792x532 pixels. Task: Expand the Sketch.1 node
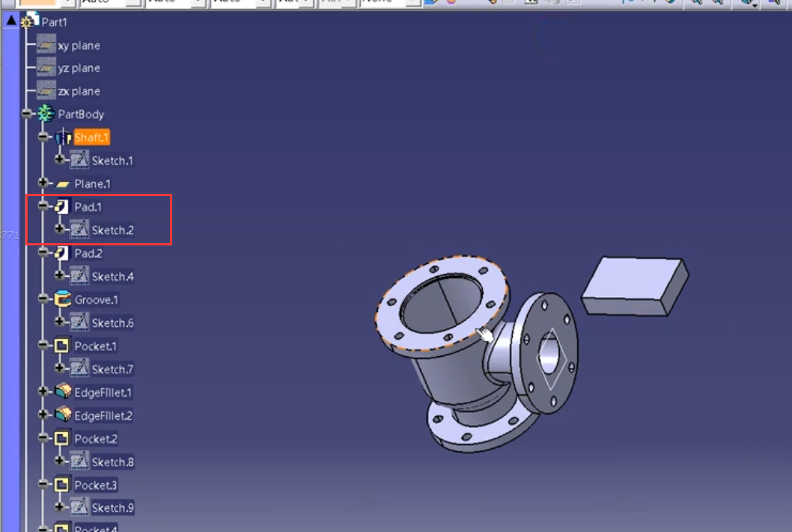(59, 159)
